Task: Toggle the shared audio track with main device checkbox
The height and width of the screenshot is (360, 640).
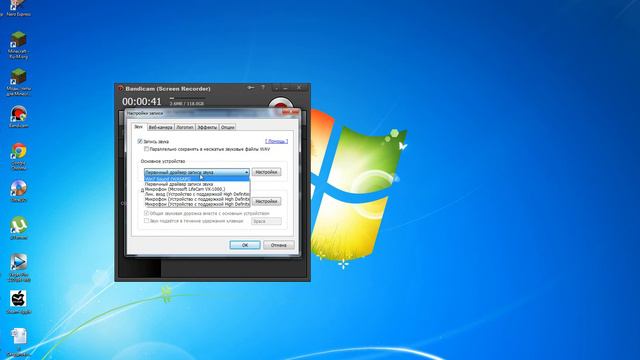Action: [147, 213]
